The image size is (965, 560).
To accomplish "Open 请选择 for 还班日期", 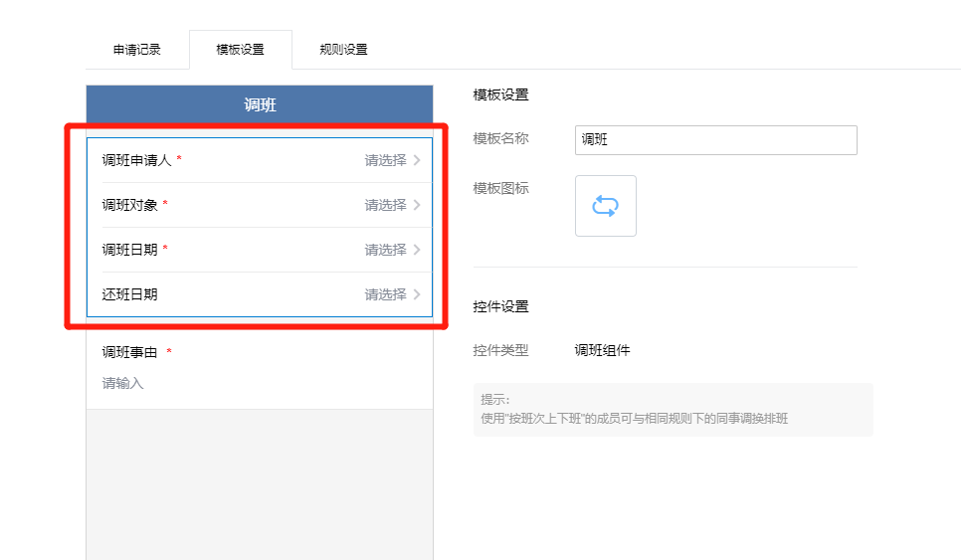I will [385, 294].
